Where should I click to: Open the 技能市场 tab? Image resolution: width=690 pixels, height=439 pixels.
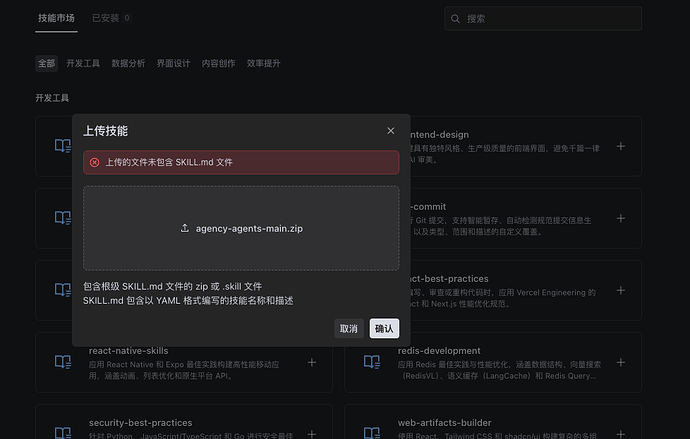click(x=56, y=18)
